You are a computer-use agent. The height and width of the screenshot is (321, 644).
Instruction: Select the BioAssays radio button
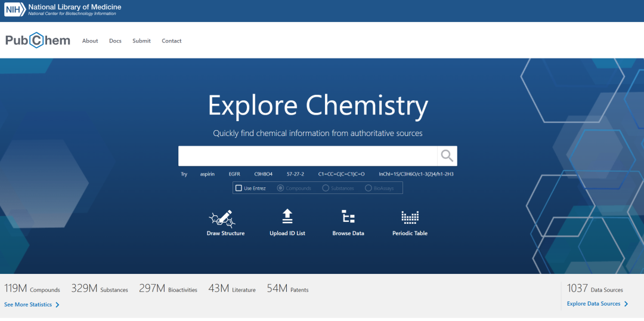point(369,188)
